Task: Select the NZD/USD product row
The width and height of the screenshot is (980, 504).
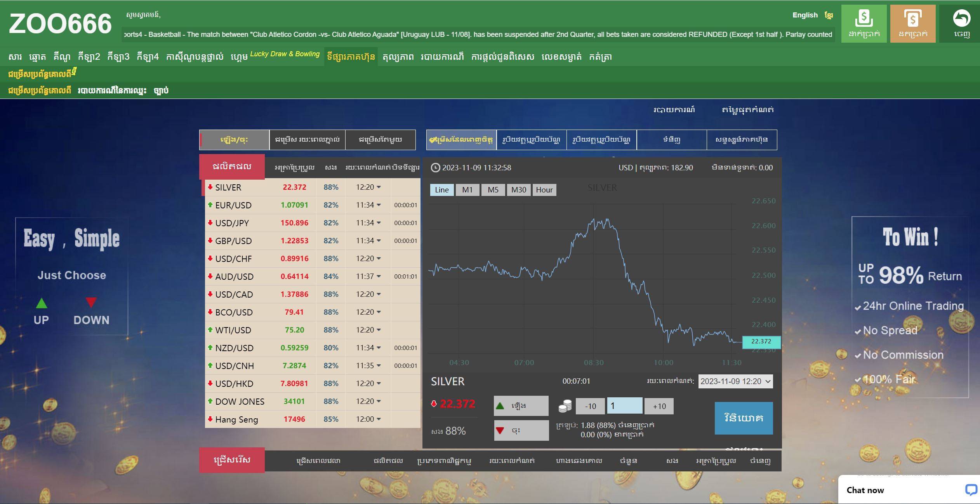Action: click(x=313, y=348)
